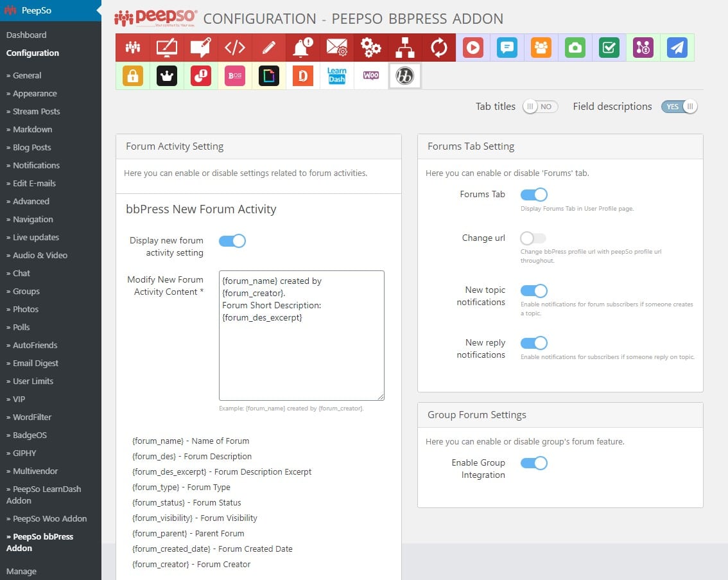Viewport: 728px width, 580px height.
Task: Open Live updates refresh icon
Action: click(438, 48)
